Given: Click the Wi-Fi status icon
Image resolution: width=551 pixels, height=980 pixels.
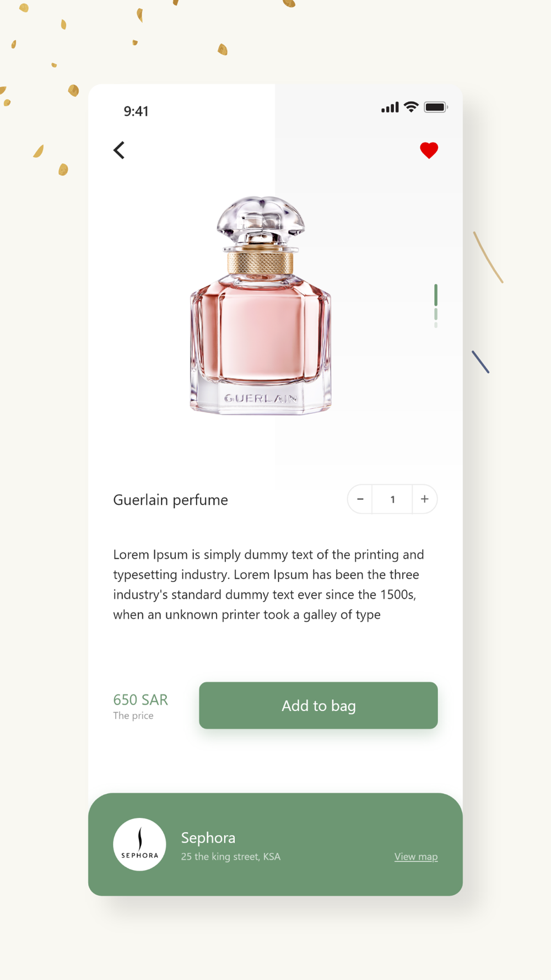Looking at the screenshot, I should 411,107.
